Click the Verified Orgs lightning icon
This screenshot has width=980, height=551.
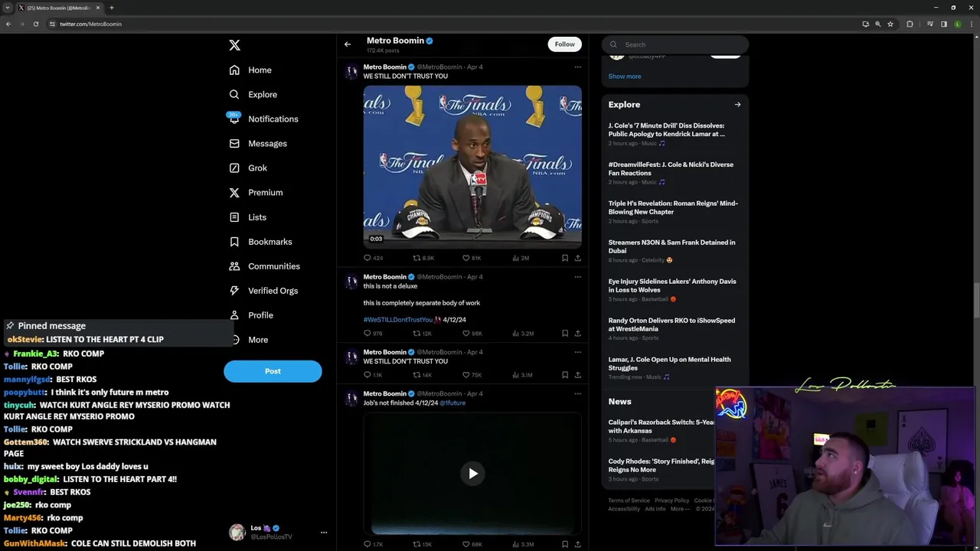tap(234, 291)
